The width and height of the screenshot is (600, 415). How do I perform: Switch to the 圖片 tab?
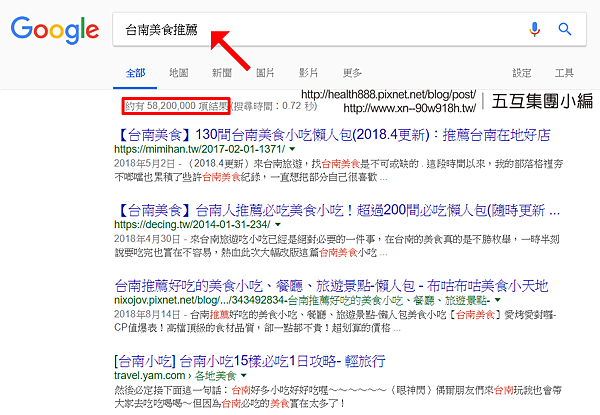(265, 73)
